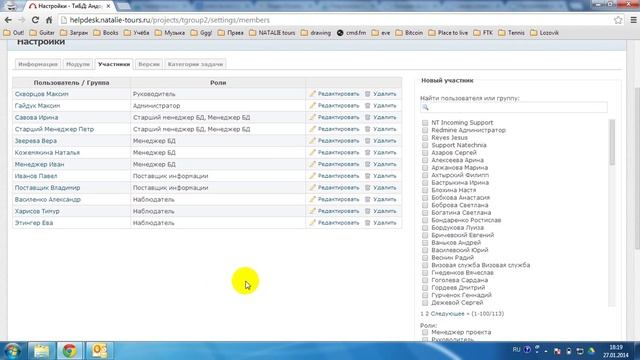Screen dimensions: 640x360
Task: Check Визовая служба Визовая служба checkbox
Action: coord(425,265)
